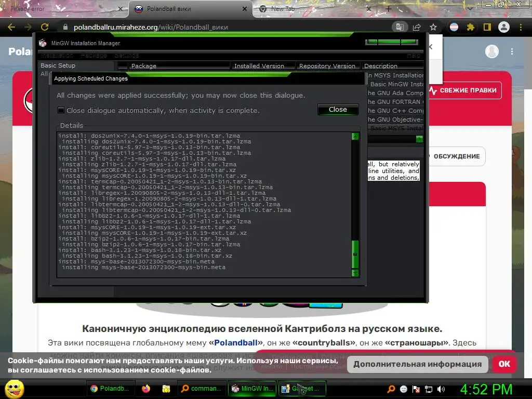The width and height of the screenshot is (532, 399).
Task: Click the MinGW Installation Manager title icon
Action: (43, 43)
